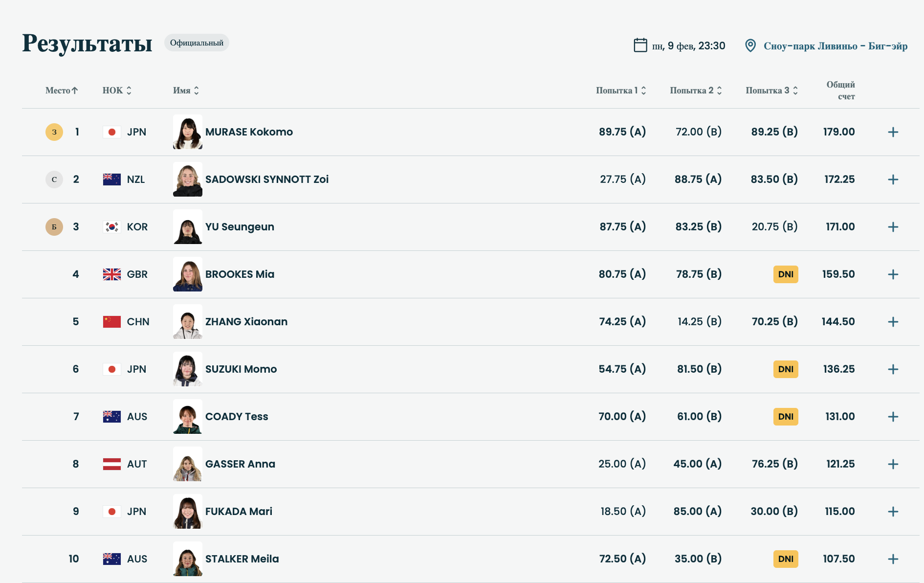Open athlete name ZHANG Xiaonan

[x=246, y=322]
